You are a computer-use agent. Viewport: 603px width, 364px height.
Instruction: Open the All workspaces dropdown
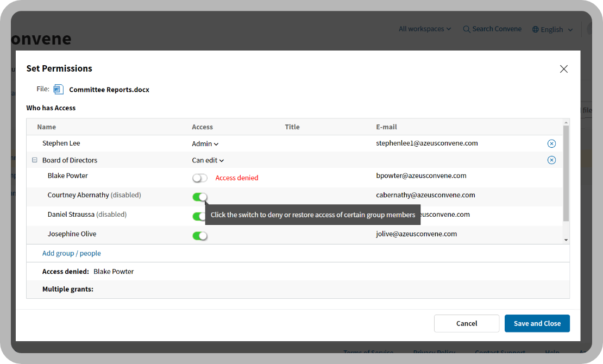[425, 29]
